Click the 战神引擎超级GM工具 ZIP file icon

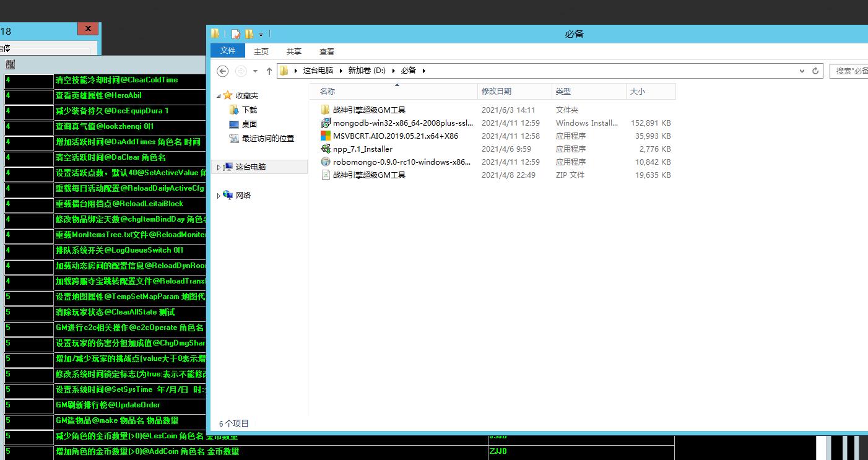[326, 175]
